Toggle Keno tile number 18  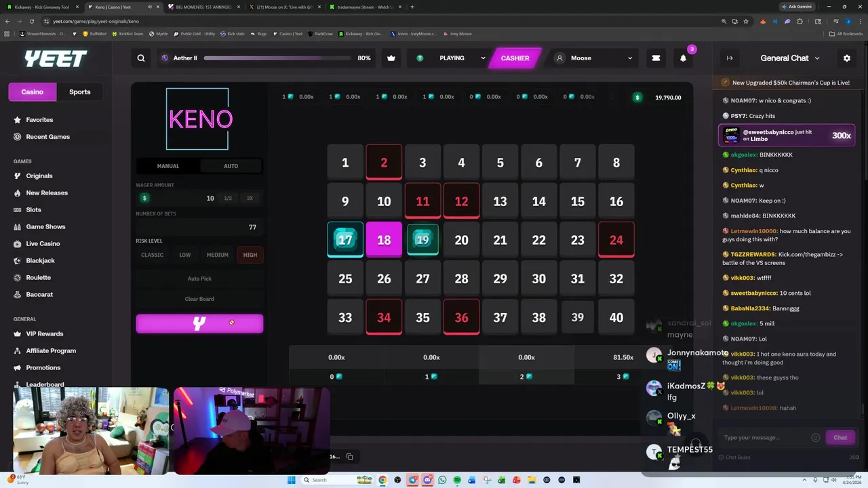pos(384,240)
